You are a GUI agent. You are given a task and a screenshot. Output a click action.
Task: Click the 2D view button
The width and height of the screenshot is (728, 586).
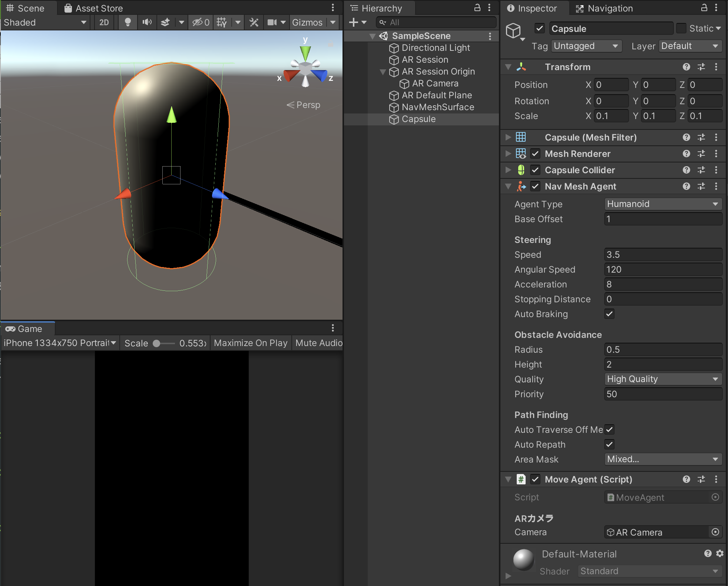(x=104, y=23)
